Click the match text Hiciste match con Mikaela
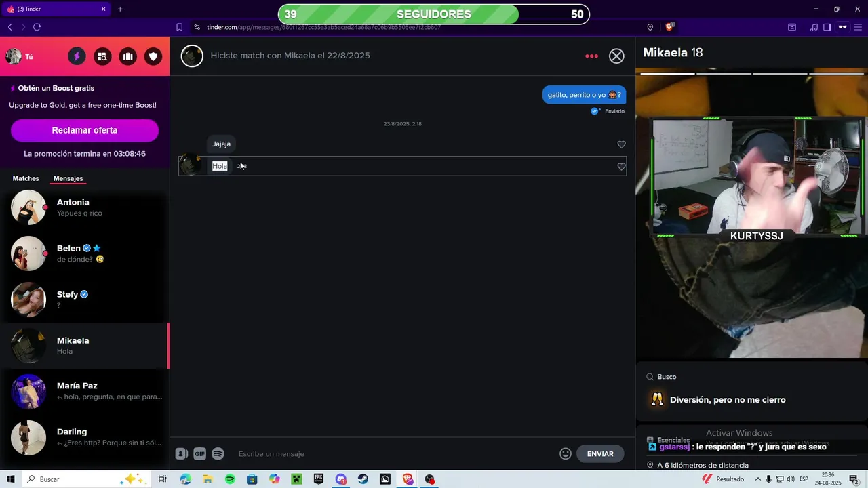The width and height of the screenshot is (868, 488). coord(290,56)
